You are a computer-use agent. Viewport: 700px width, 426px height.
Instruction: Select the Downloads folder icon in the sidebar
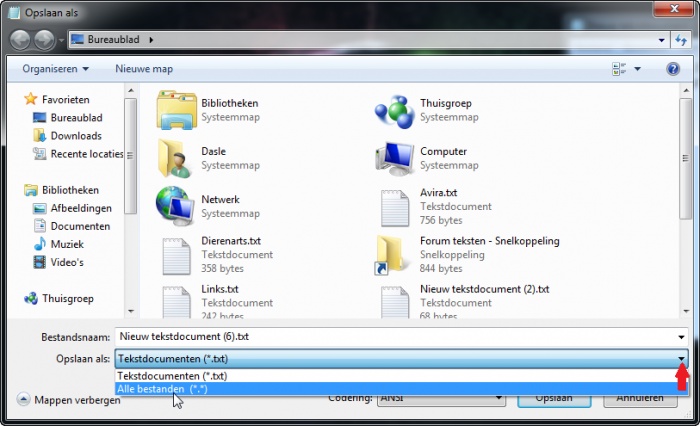39,135
